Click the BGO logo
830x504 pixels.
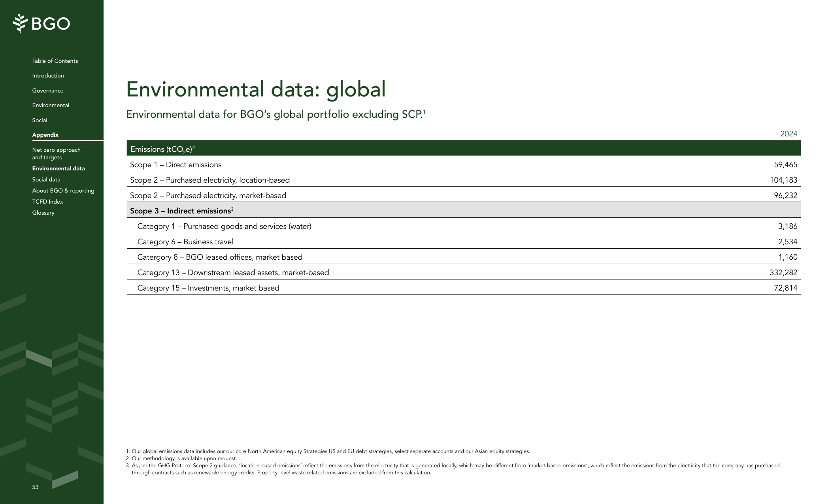click(x=41, y=24)
